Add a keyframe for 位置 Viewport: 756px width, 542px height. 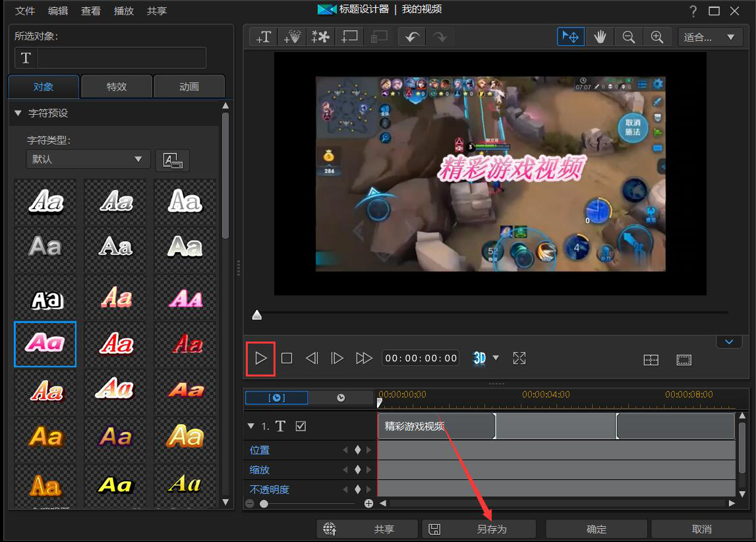[357, 450]
